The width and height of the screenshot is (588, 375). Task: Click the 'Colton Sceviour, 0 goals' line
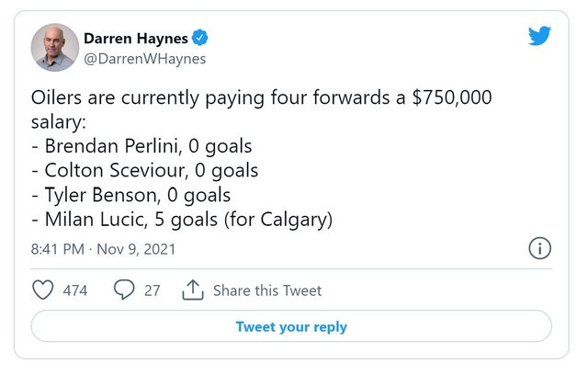[x=144, y=170]
